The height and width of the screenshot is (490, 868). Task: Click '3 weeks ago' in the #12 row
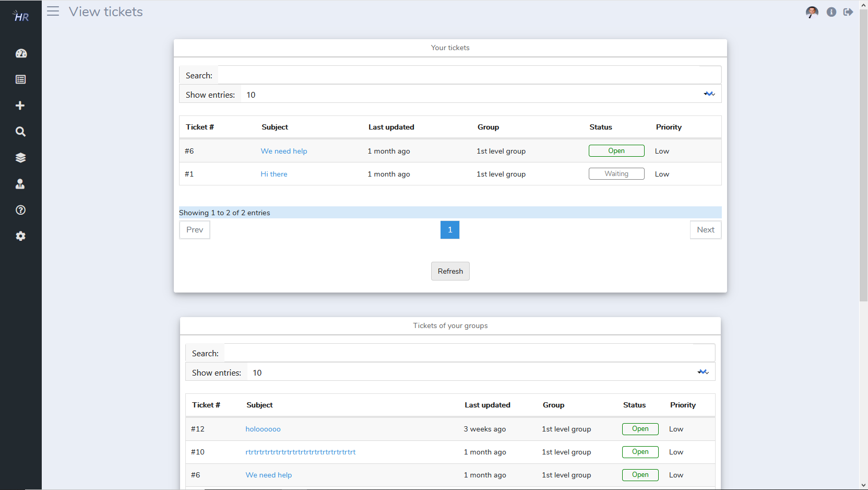coord(485,429)
